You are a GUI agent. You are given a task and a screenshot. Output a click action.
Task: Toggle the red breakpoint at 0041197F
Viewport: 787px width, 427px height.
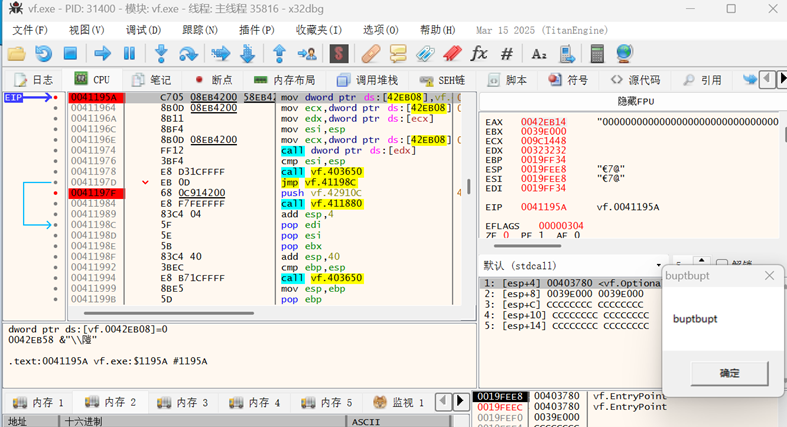(x=55, y=193)
